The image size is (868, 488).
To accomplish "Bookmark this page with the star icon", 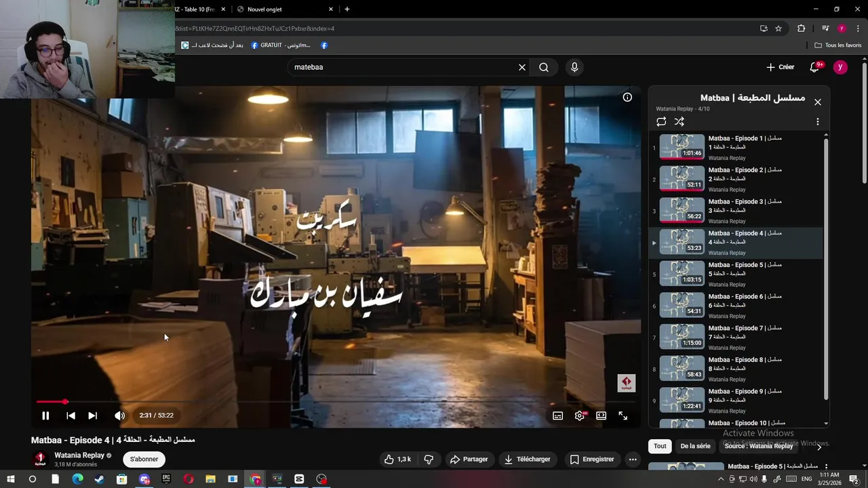I will tap(778, 28).
